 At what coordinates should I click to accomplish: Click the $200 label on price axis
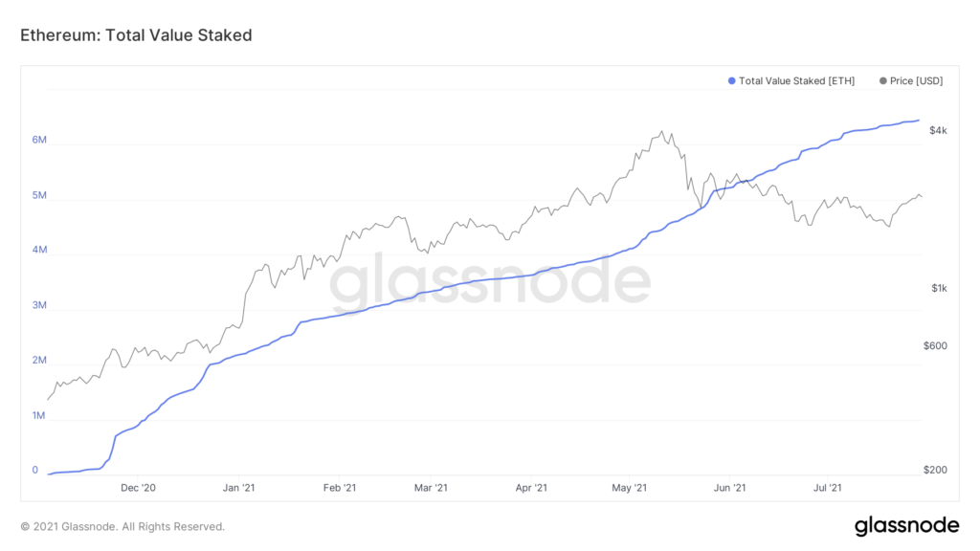(936, 470)
